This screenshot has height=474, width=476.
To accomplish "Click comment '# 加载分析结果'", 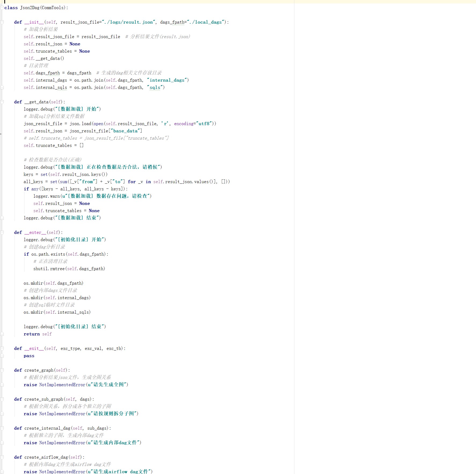I will (41, 29).
